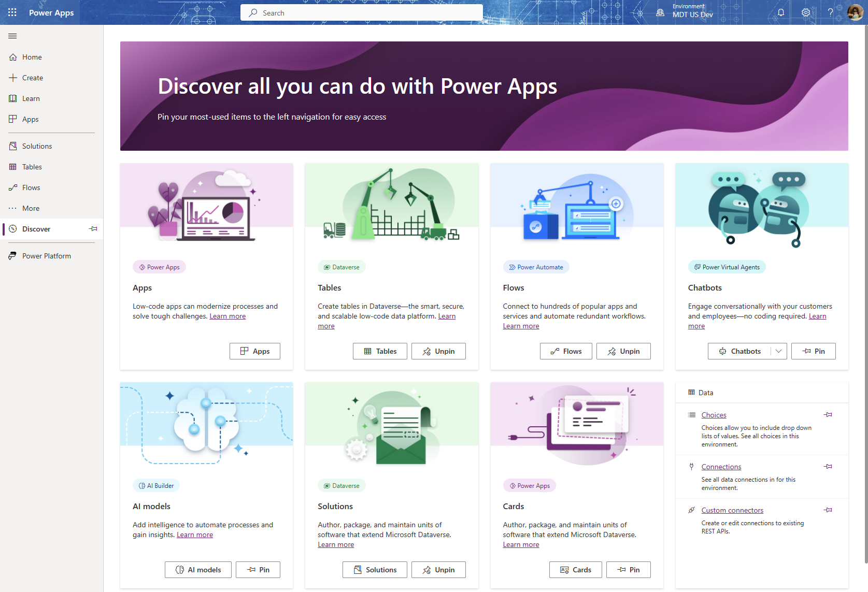
Task: Open the app launcher waffle icon
Action: (12, 12)
